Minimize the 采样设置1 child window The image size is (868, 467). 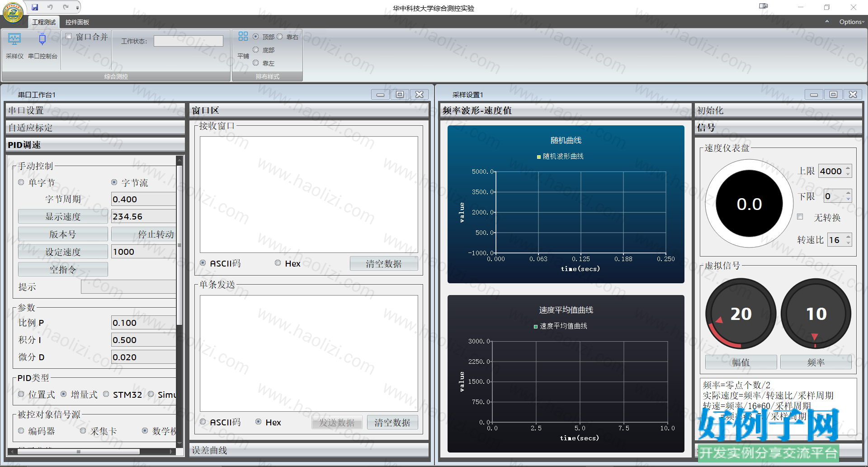[814, 95]
